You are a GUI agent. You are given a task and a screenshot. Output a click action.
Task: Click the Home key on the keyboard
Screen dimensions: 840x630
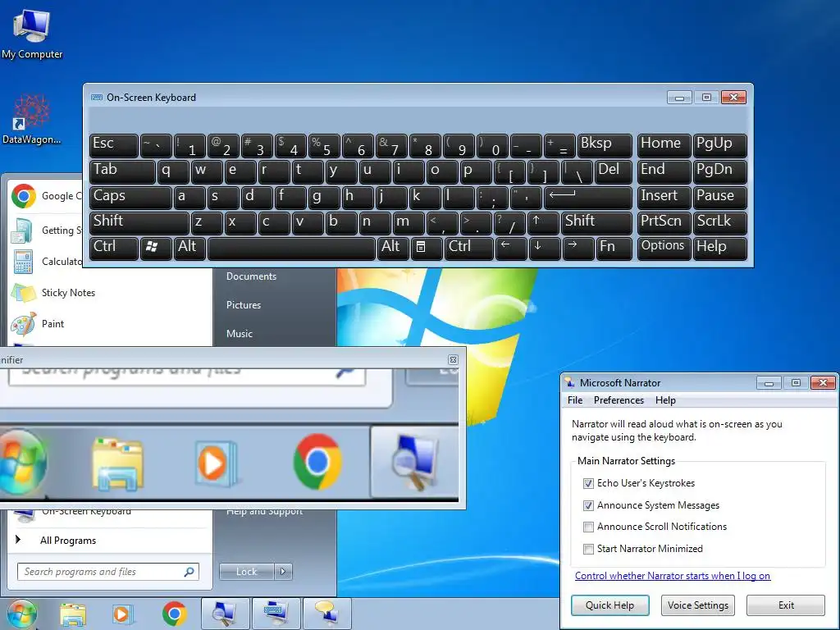coord(664,145)
